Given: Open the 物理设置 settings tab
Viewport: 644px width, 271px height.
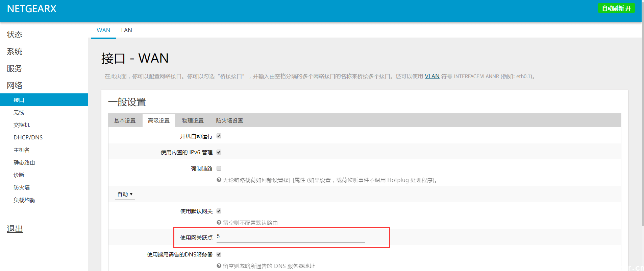Looking at the screenshot, I should [x=193, y=121].
